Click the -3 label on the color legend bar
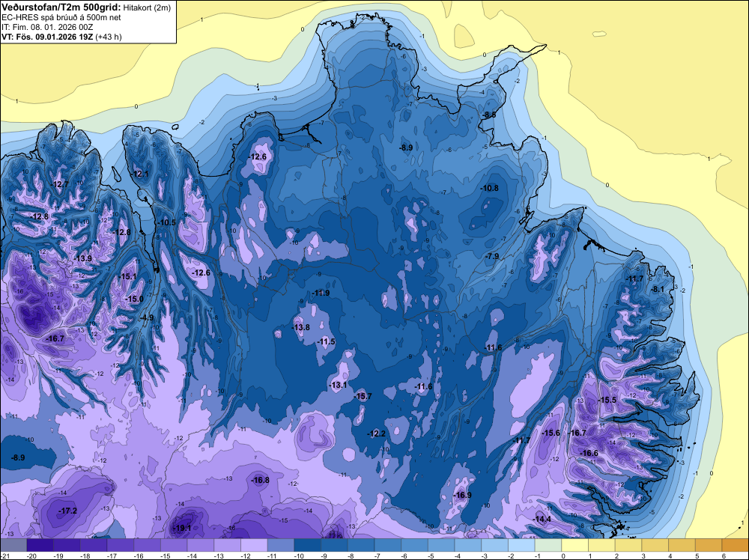 tap(486, 556)
